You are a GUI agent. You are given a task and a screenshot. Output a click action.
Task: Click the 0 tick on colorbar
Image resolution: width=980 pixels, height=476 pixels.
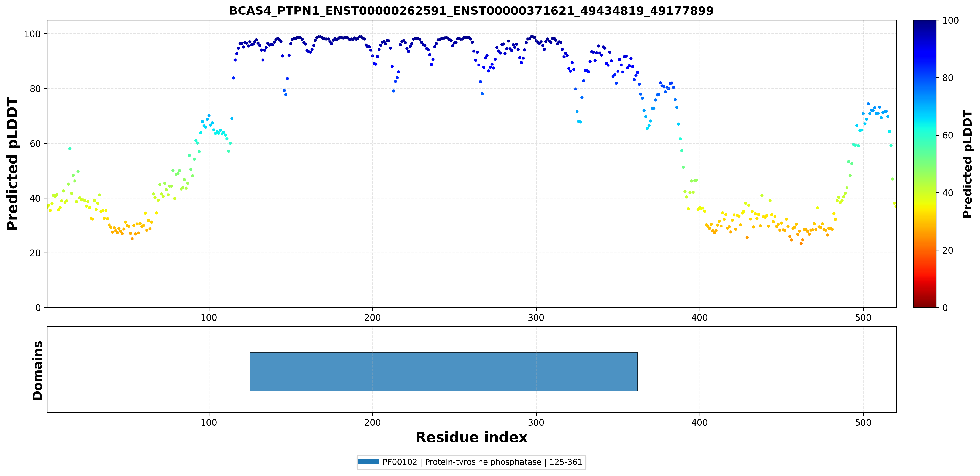945,308
